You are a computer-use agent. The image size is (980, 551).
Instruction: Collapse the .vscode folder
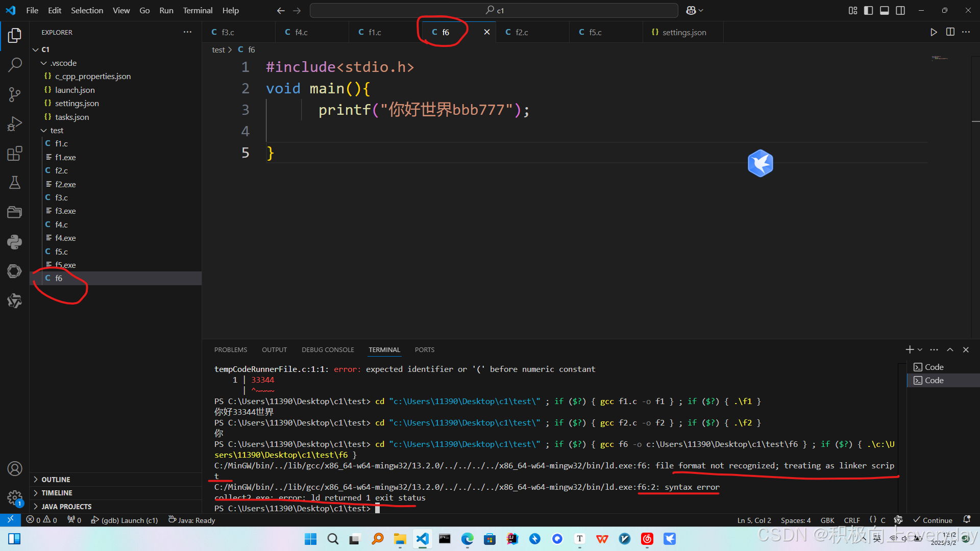44,63
